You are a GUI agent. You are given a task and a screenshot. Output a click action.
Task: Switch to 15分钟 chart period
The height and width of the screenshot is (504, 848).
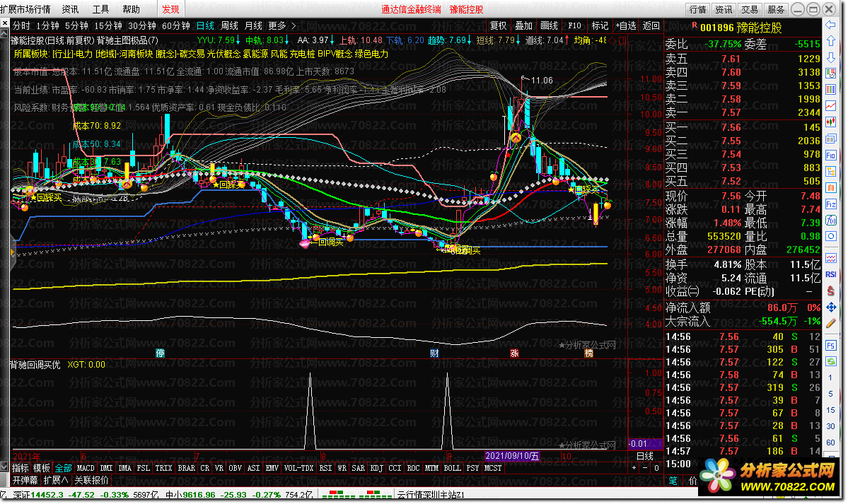click(x=108, y=25)
